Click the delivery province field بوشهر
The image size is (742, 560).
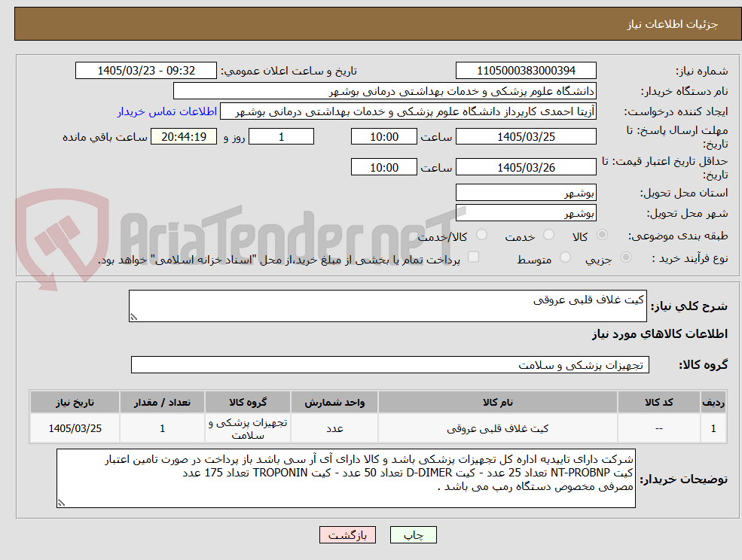526,193
